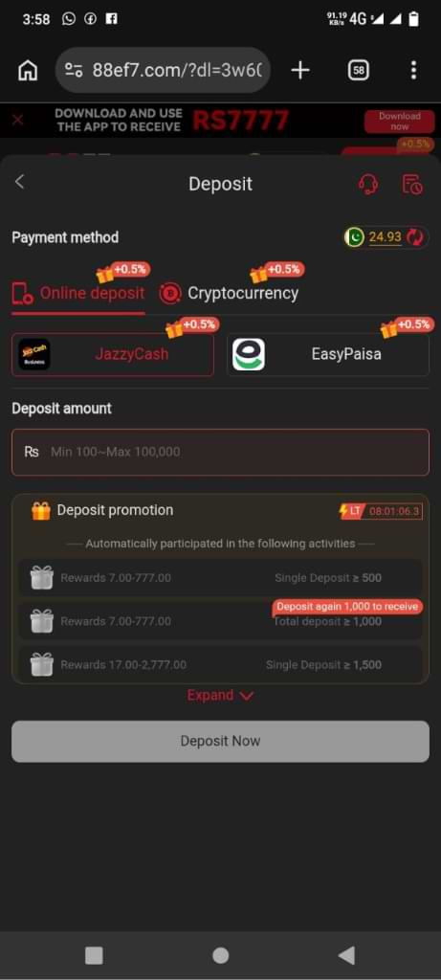
Task: Select the Single Deposit ≥ 500 reward row
Action: [x=220, y=578]
